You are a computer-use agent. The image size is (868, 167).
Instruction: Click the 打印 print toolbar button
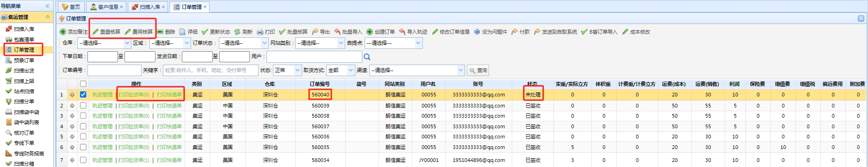click(x=266, y=32)
